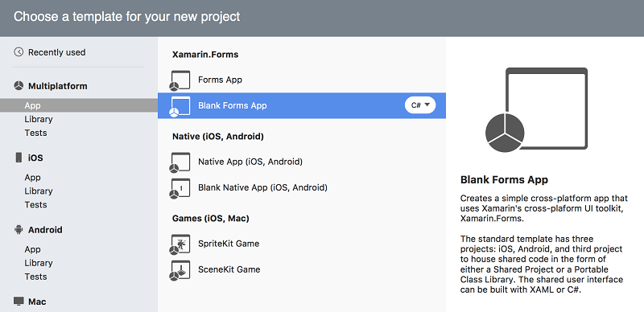This screenshot has width=644, height=312.
Task: Choose the Forms App template label
Action: click(x=220, y=80)
